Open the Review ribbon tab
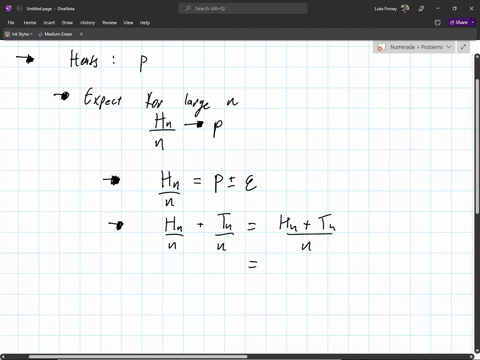The height and width of the screenshot is (360, 480). point(110,23)
